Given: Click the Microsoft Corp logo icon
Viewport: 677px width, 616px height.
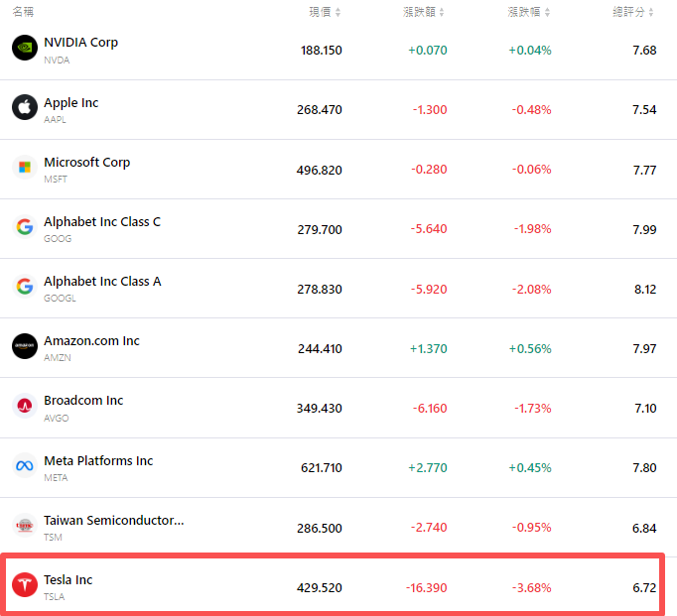Looking at the screenshot, I should coord(25,168).
